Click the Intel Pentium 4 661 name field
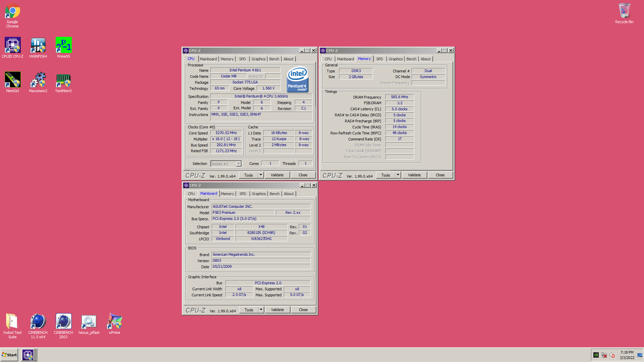The width and height of the screenshot is (644, 362). click(245, 70)
